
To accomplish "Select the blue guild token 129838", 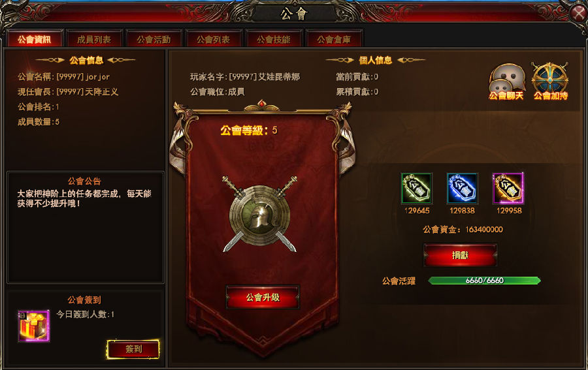I will click(x=463, y=189).
